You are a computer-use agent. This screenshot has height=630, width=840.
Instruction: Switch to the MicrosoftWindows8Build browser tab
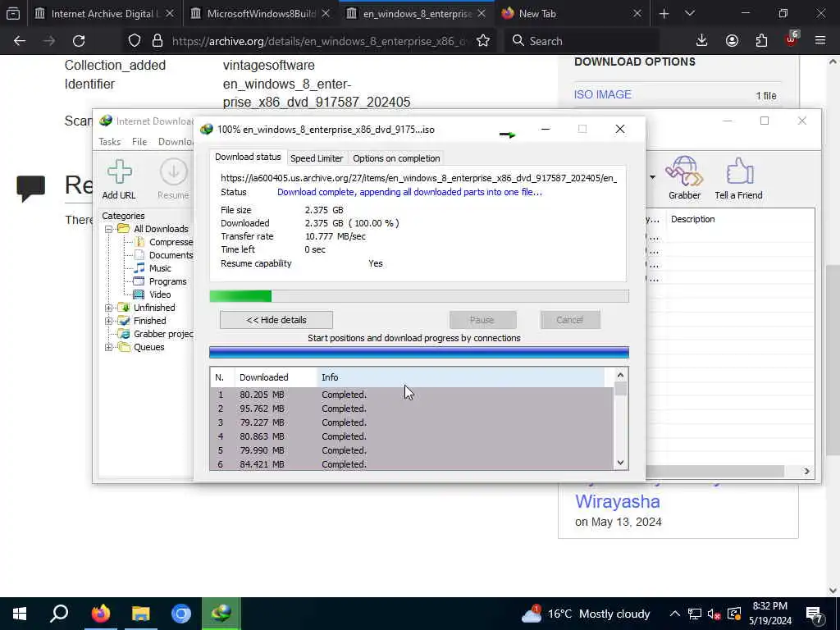[x=261, y=13]
